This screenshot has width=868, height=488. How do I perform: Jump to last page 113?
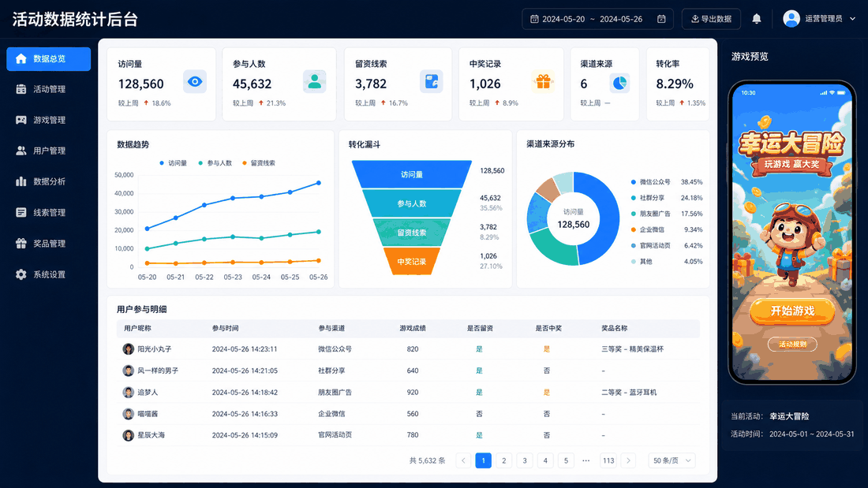point(608,460)
